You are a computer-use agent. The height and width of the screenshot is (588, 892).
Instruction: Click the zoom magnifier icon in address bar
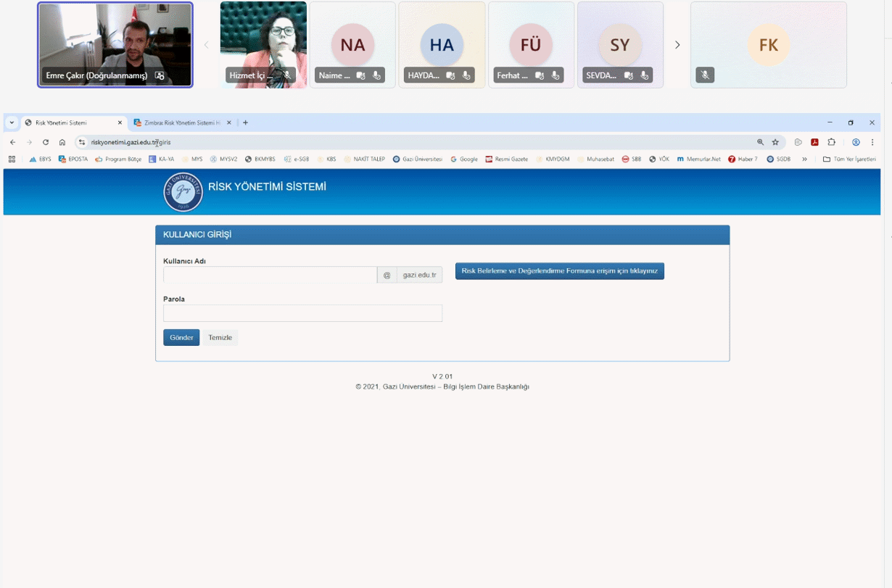[760, 143]
